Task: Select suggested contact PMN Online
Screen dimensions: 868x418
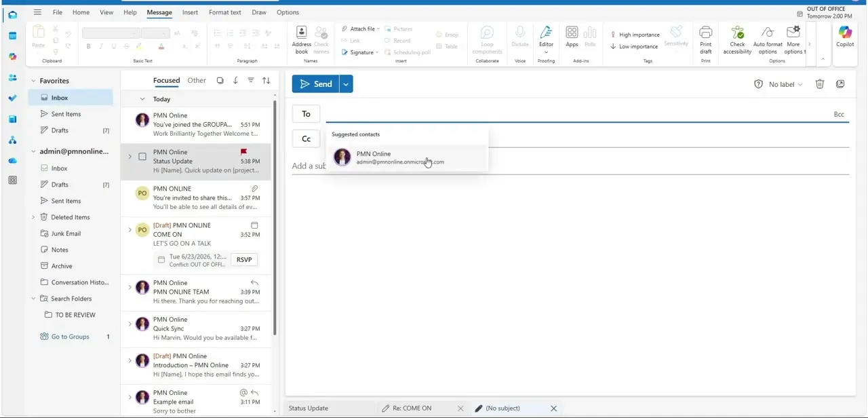Action: point(407,157)
